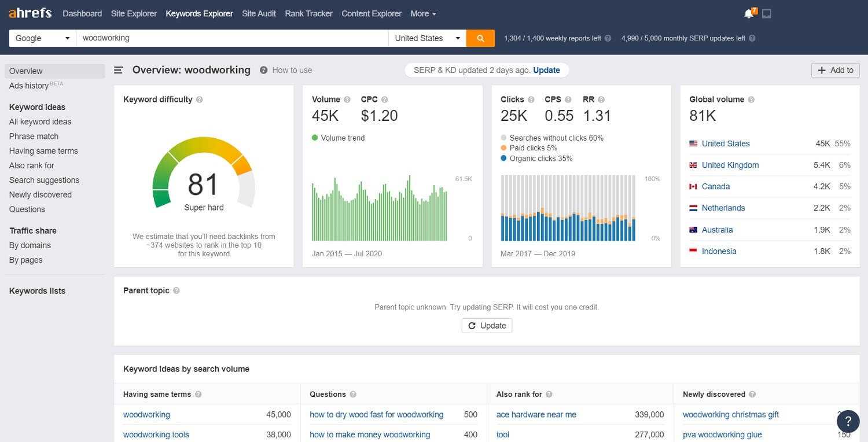Open All keyword ideas in sidebar
Viewport: 868px width, 442px height.
coord(40,121)
